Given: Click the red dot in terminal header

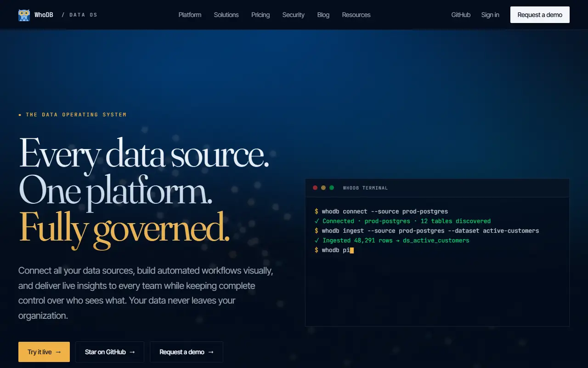Looking at the screenshot, I should 315,188.
